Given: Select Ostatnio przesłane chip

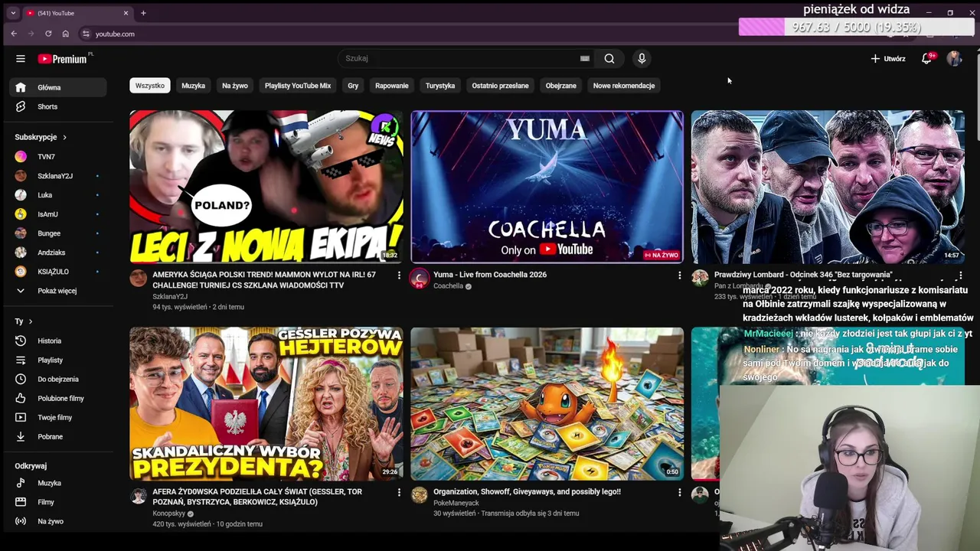Looking at the screenshot, I should point(500,86).
